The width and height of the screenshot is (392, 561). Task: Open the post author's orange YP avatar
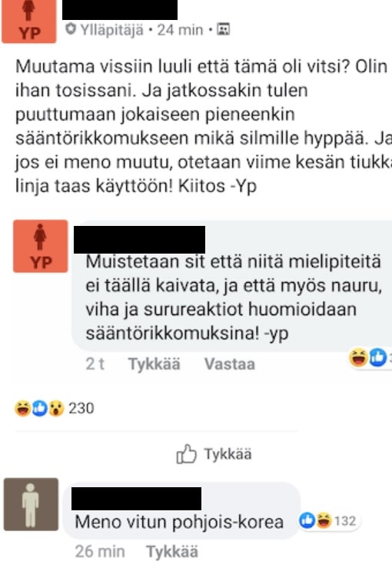(29, 21)
